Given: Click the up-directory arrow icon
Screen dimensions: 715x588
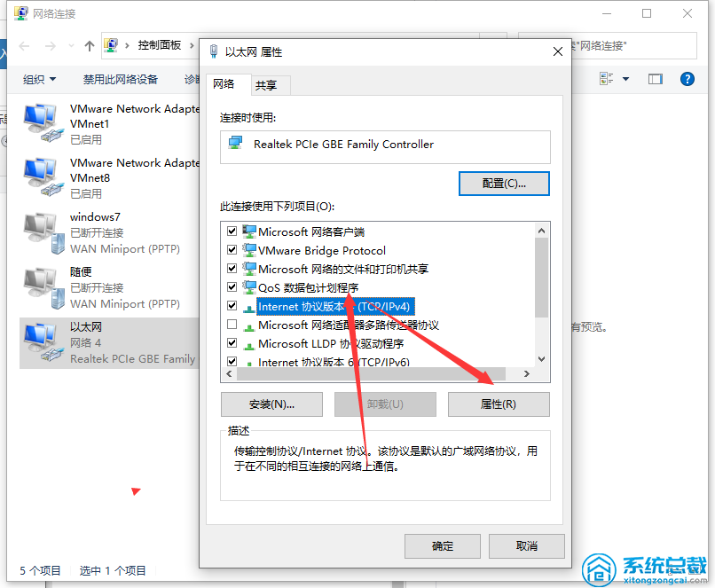Looking at the screenshot, I should coord(90,45).
